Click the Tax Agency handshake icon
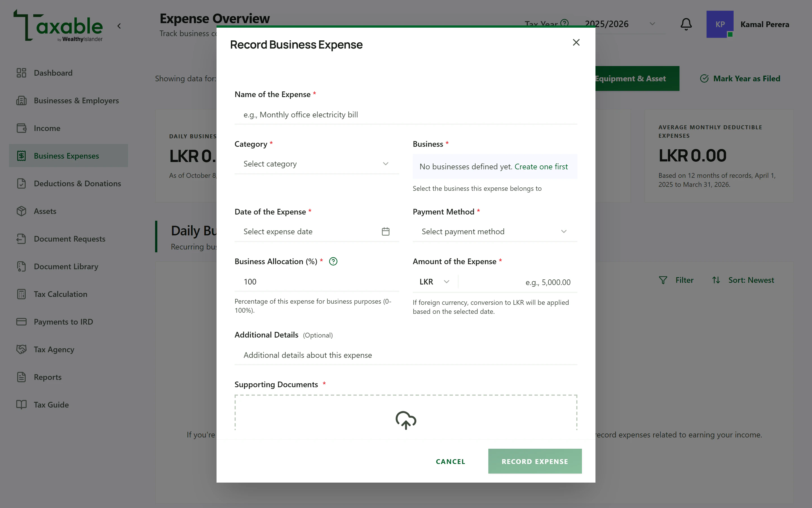Viewport: 812px width, 508px height. coord(21,349)
